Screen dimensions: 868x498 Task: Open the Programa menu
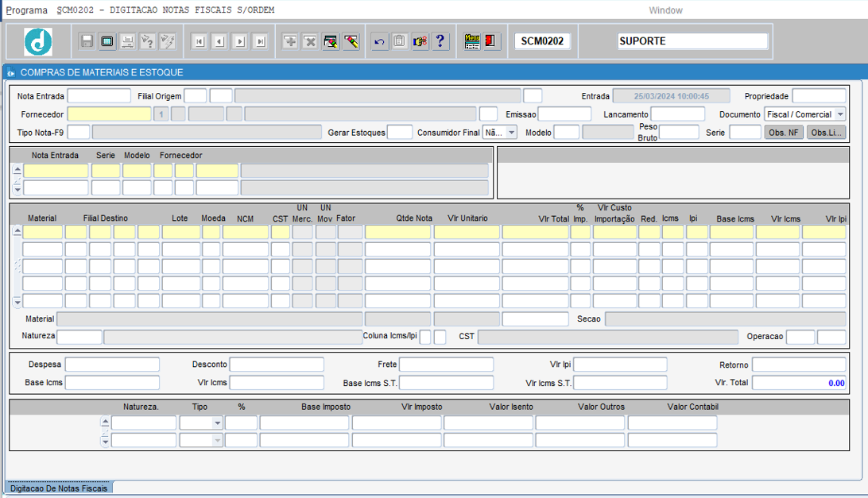[26, 10]
